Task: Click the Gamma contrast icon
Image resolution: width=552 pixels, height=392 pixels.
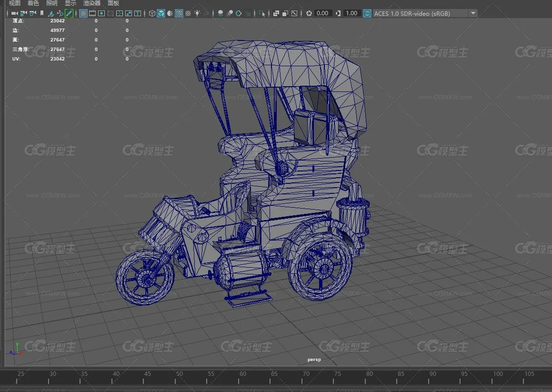Action: click(x=338, y=13)
